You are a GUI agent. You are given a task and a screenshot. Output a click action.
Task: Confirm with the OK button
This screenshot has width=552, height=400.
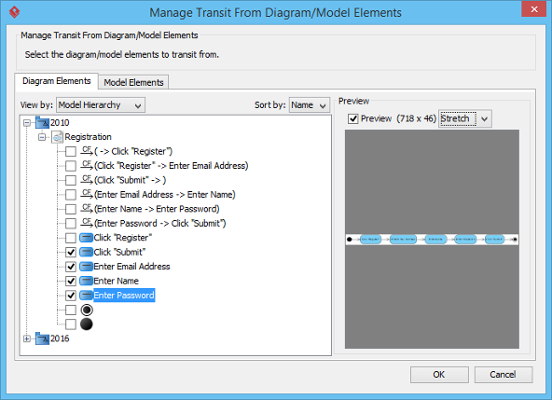439,374
